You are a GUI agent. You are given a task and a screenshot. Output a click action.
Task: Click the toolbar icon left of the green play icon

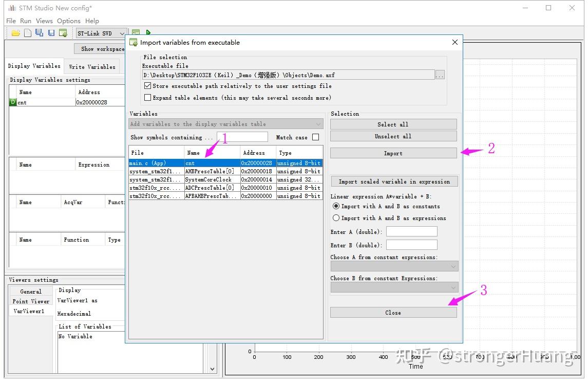[136, 32]
